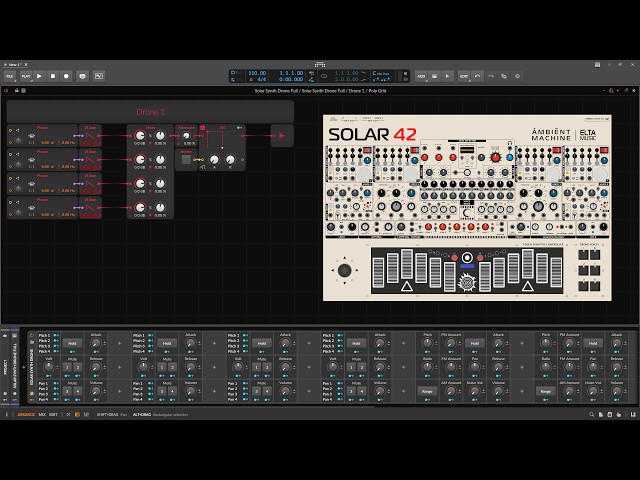Click the Pitch 1 modulation icon in first group

tap(56, 336)
